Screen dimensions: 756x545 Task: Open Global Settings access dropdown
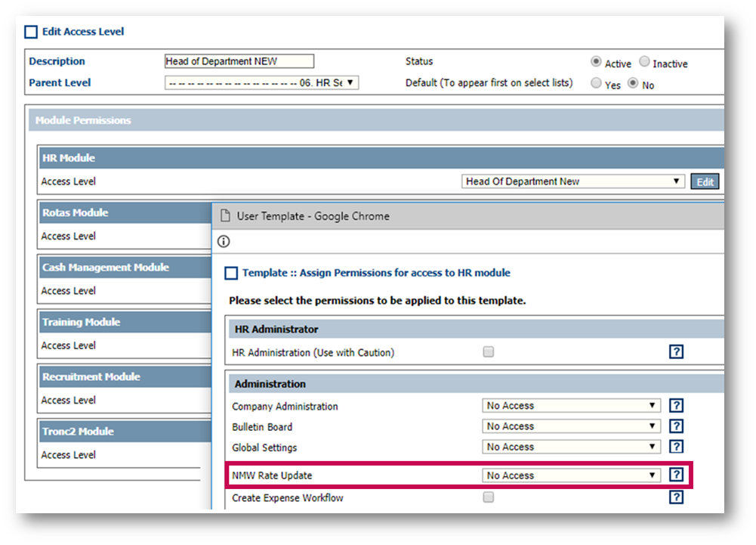click(x=571, y=447)
